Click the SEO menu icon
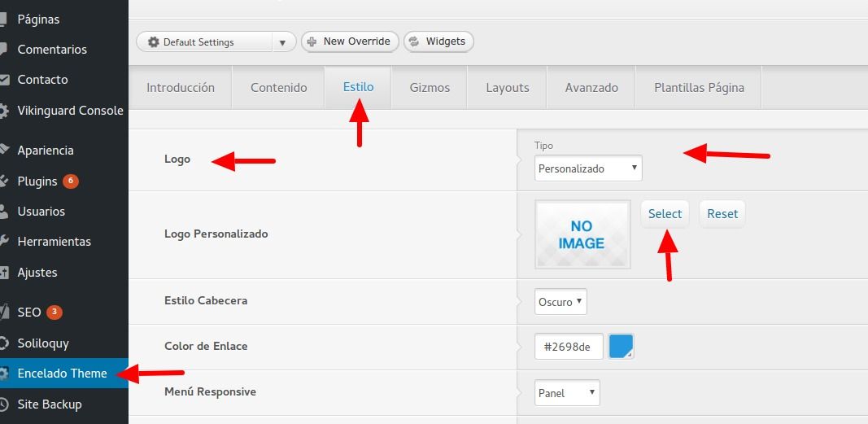This screenshot has height=424, width=868. [x=4, y=313]
